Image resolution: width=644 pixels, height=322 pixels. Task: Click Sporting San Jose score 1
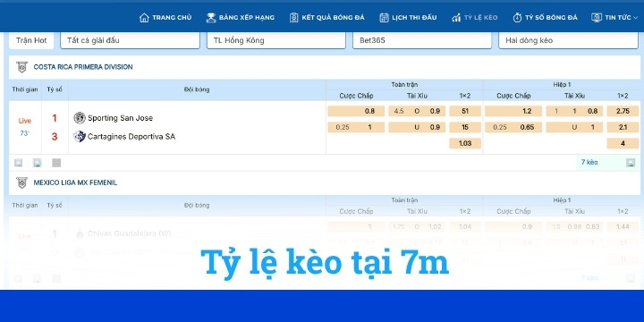pyautogui.click(x=55, y=118)
